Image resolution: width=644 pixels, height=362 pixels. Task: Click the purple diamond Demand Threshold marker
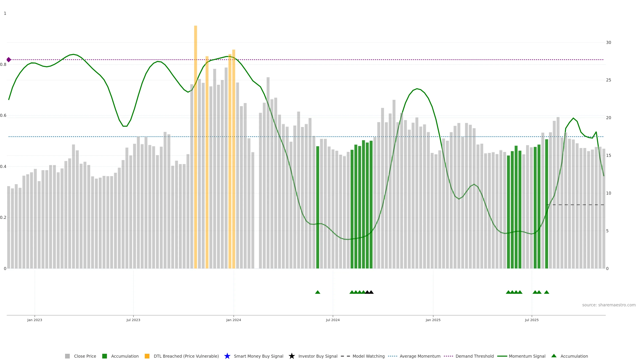click(x=9, y=60)
